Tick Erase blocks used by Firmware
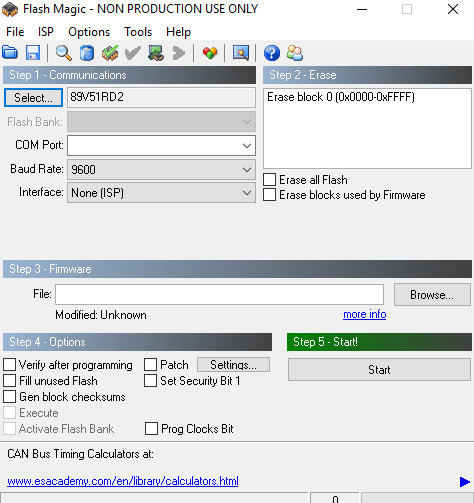The image size is (474, 503). tap(269, 195)
